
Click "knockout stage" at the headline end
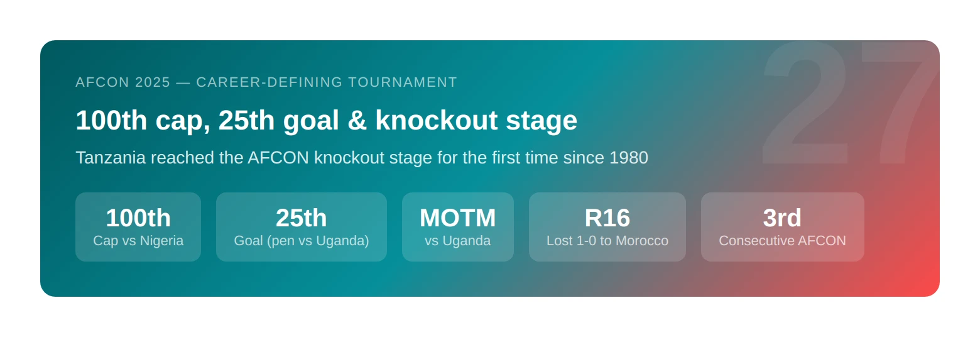pyautogui.click(x=476, y=121)
